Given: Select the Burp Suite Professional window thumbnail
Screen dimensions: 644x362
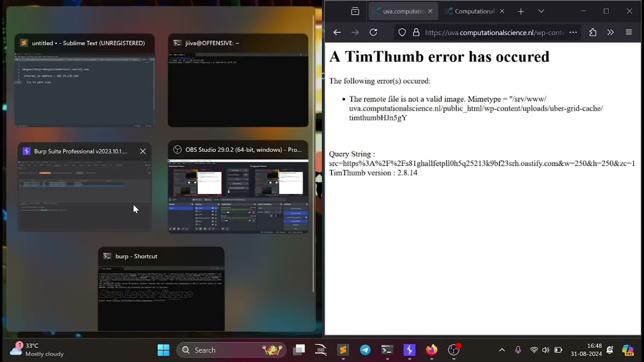Looking at the screenshot, I should pos(85,187).
